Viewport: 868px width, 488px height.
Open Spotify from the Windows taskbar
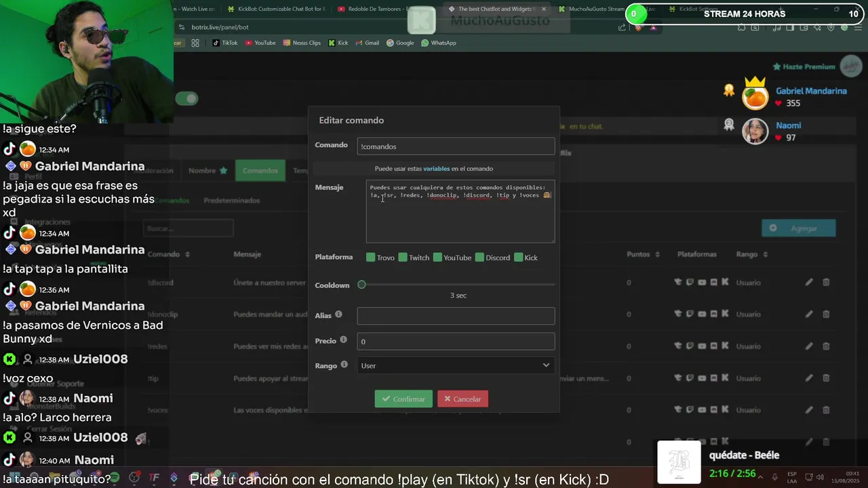tap(114, 477)
